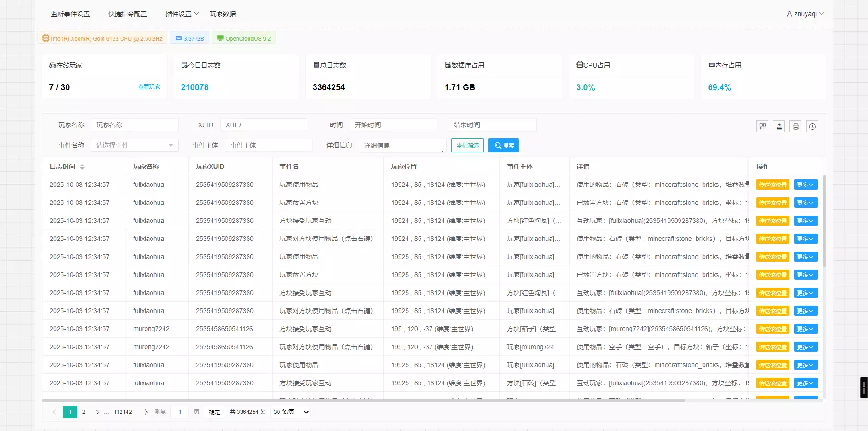The width and height of the screenshot is (868, 431).
Task: Go to page 2
Action: [84, 412]
